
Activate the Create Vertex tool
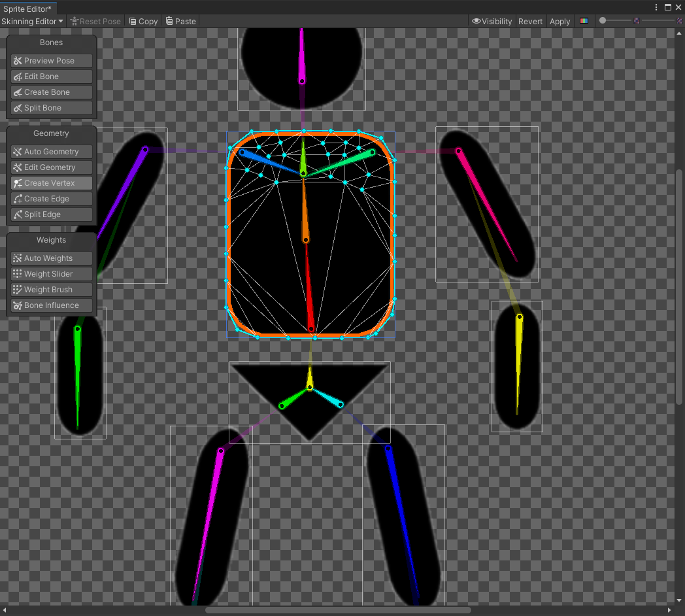click(51, 182)
